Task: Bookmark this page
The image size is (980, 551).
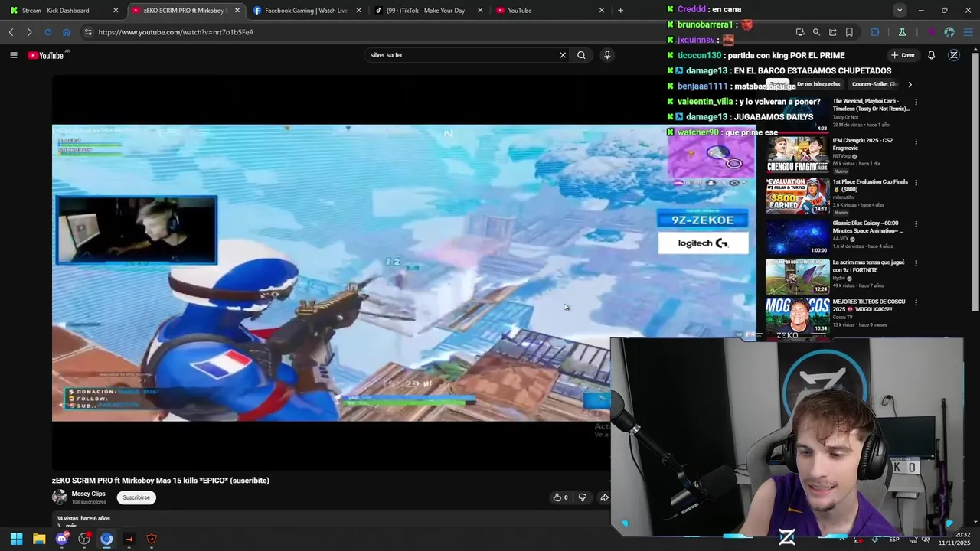Action: 849,32
